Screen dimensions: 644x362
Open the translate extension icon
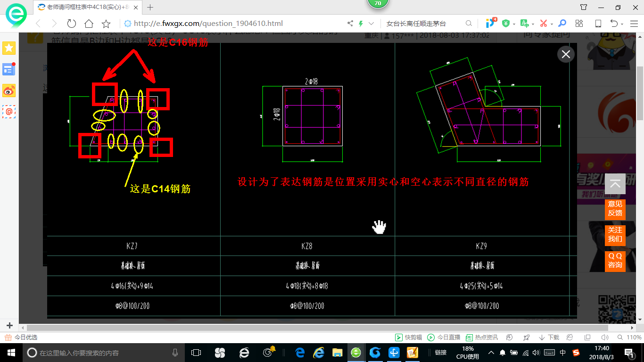[524, 24]
